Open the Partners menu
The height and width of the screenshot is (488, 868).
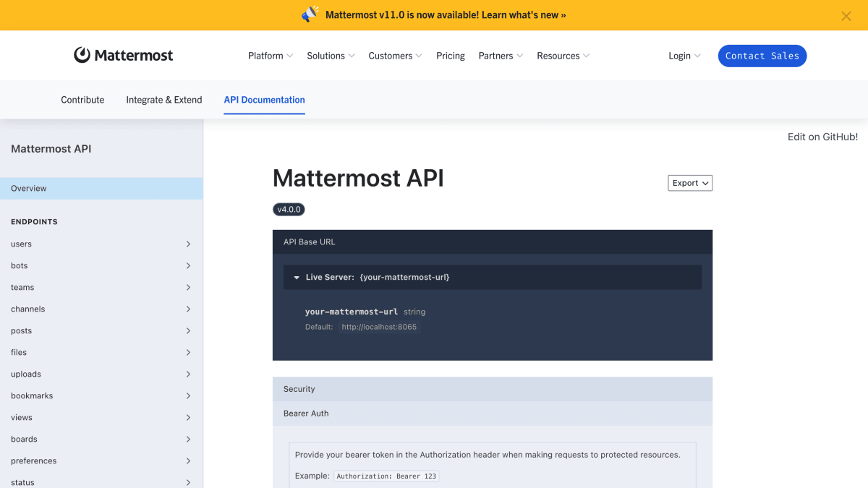tap(501, 56)
